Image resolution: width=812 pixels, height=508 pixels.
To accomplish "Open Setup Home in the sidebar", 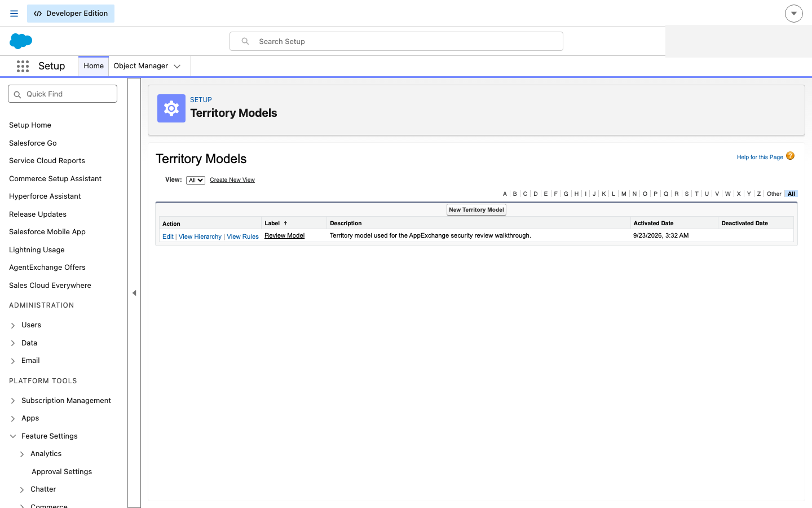I will pos(30,125).
